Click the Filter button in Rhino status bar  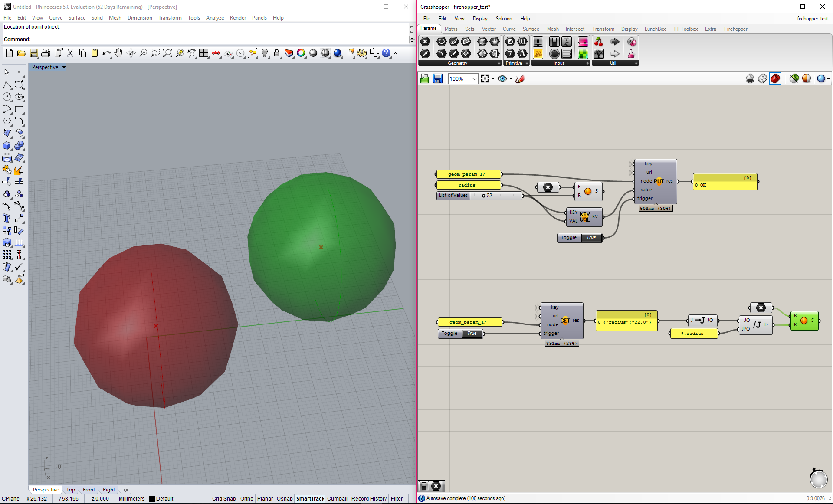tap(397, 498)
